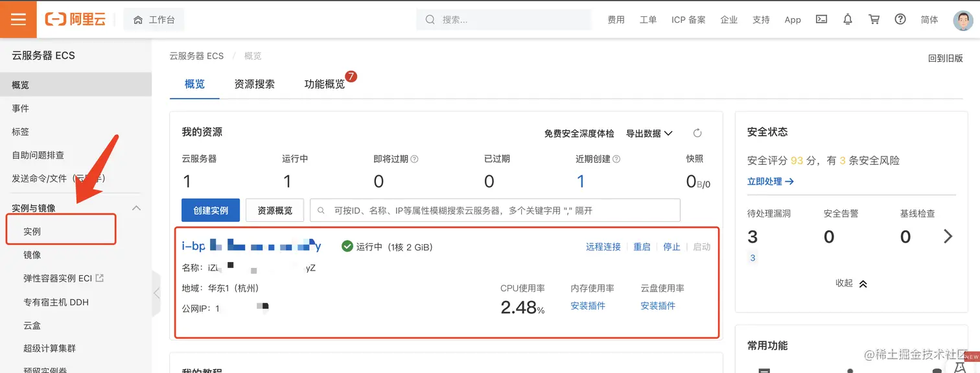Select 事件 in the sidebar

[x=76, y=108]
